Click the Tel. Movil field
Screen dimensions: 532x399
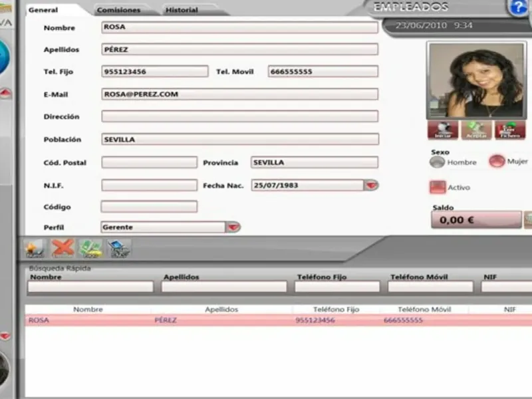click(x=323, y=71)
